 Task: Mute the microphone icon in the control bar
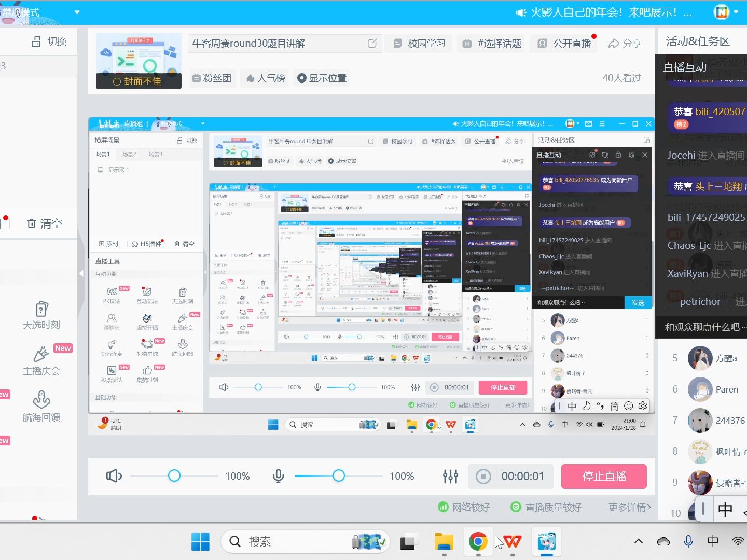(278, 476)
